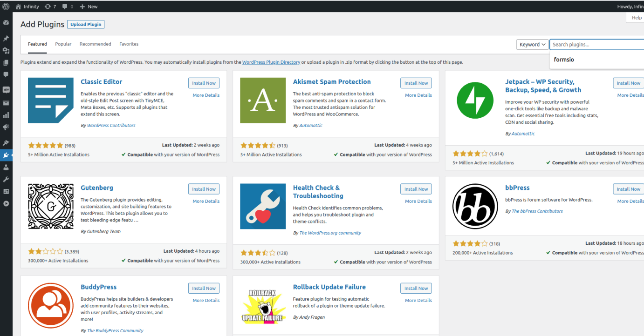The image size is (644, 336).
Task: Open the Akismet Spam Protection title link
Action: [332, 82]
